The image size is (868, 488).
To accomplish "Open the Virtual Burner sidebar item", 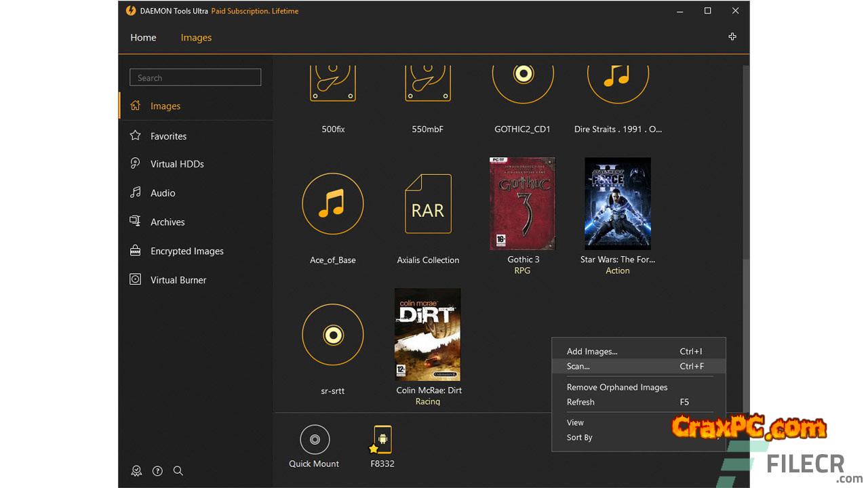I will 178,280.
